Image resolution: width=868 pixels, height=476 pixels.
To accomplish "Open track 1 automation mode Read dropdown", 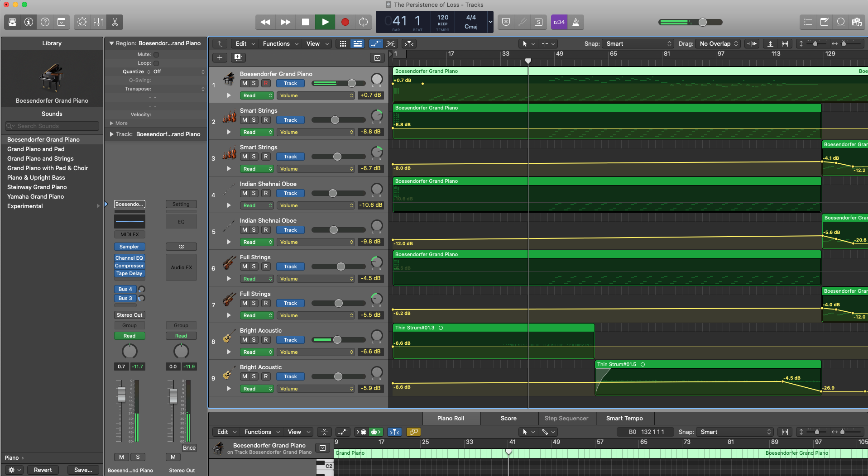I will (x=257, y=95).
